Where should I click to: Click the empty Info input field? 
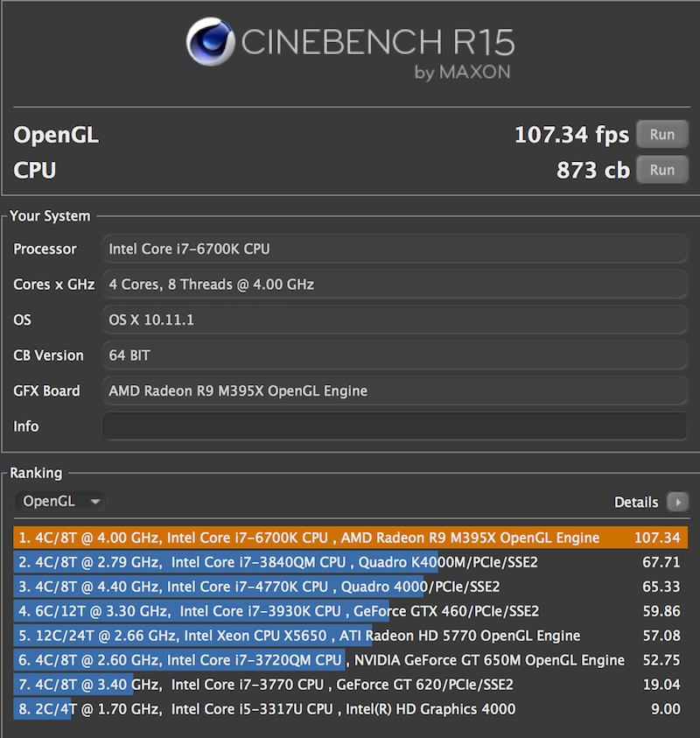(x=395, y=426)
